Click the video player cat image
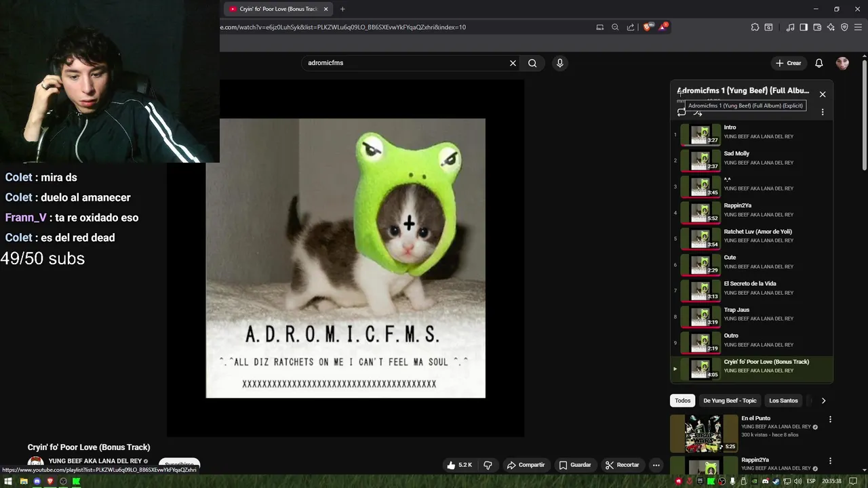The height and width of the screenshot is (488, 868). click(x=346, y=258)
